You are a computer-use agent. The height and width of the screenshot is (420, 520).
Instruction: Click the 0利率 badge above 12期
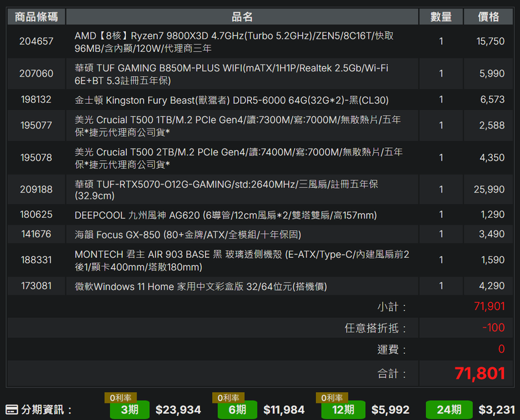tap(331, 397)
